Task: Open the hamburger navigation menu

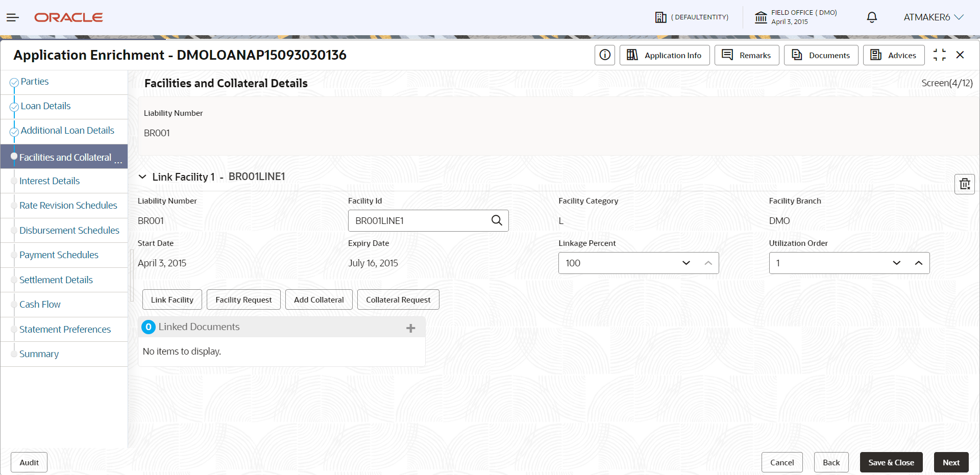Action: [13, 17]
